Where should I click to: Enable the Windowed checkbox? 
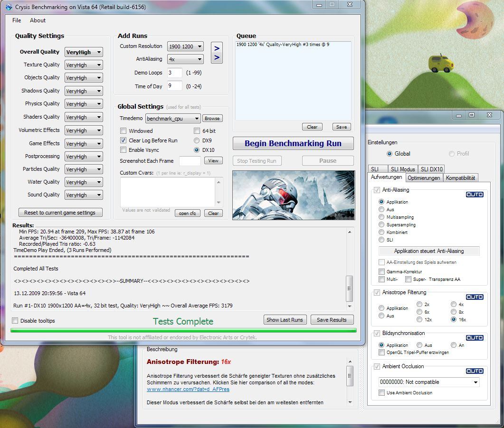(123, 130)
